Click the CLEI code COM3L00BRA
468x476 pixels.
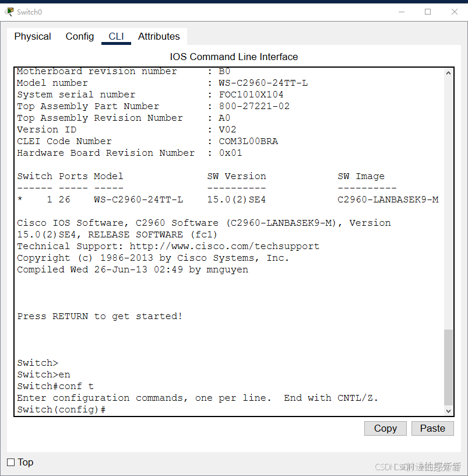pos(248,141)
